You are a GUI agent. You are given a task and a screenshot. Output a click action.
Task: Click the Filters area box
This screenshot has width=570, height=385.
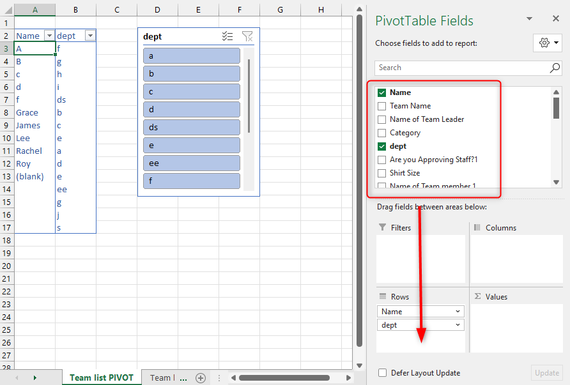coord(421,259)
